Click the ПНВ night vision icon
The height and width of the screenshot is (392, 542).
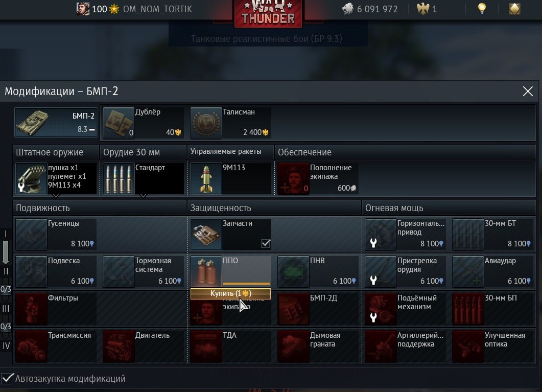click(x=293, y=271)
